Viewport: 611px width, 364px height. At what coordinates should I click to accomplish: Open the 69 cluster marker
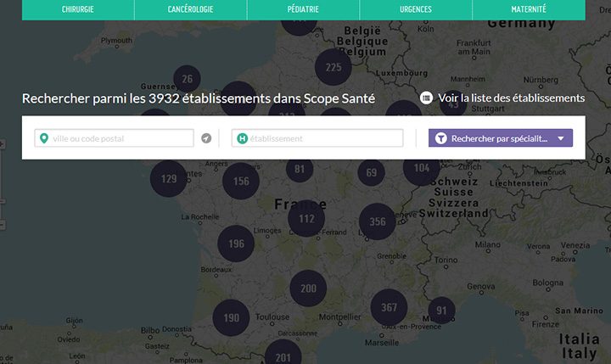[x=371, y=172]
